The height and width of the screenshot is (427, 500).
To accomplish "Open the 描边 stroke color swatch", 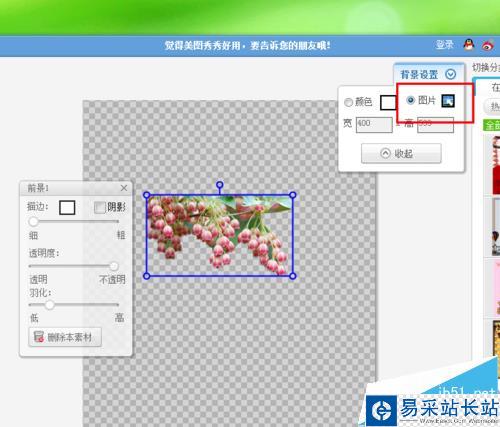I will (67, 207).
